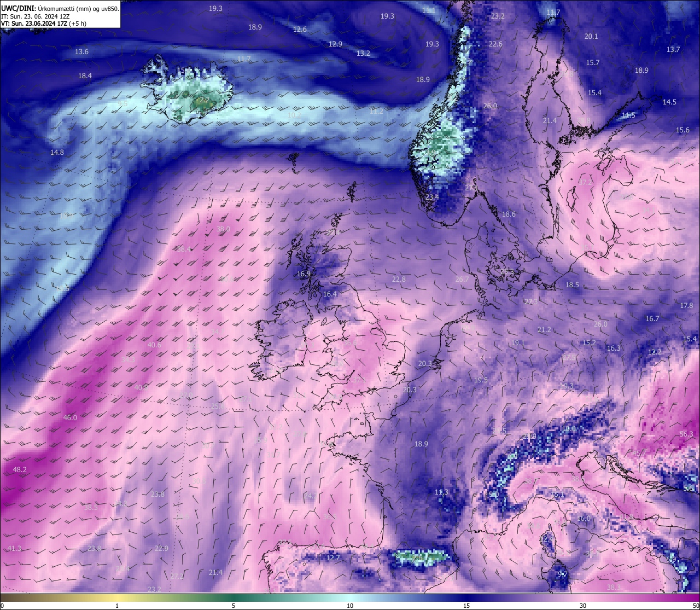Click the 22.9 value over the Atlantic
The image size is (700, 610).
161,548
